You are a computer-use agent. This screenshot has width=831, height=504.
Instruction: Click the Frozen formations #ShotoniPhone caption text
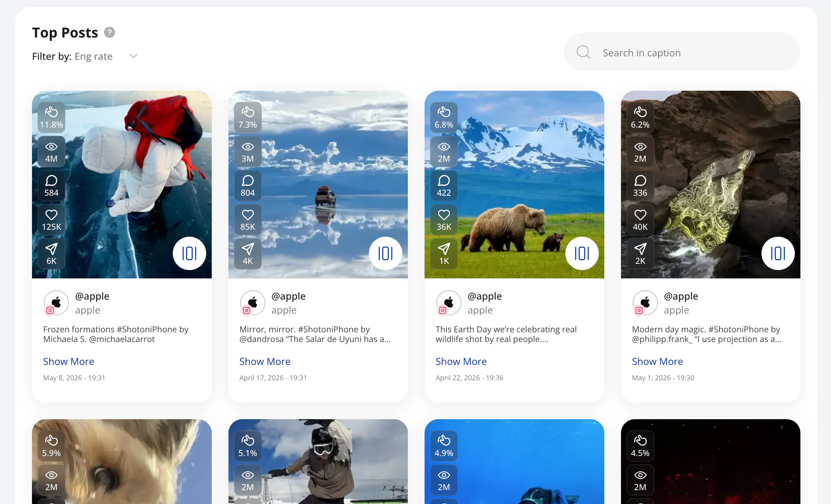tap(116, 334)
